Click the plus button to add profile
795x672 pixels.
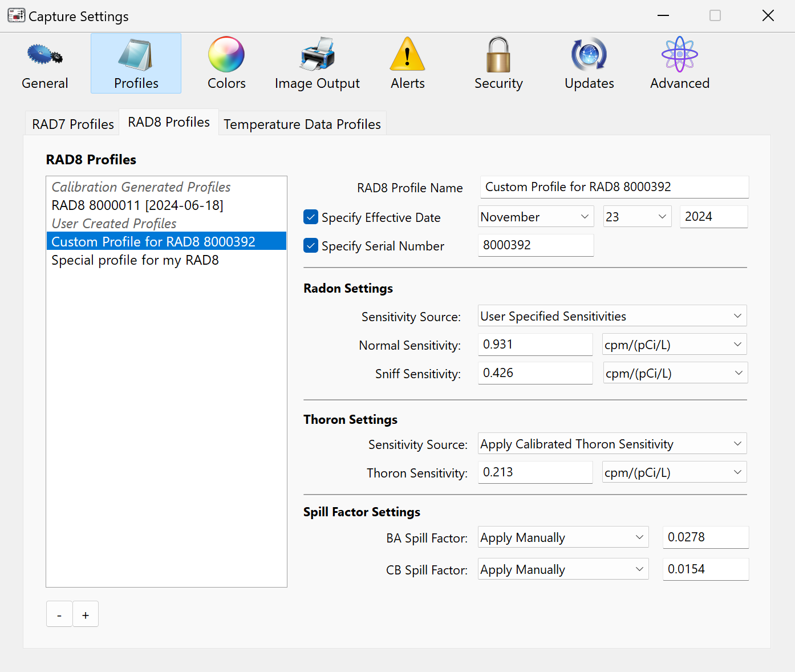[x=86, y=614]
